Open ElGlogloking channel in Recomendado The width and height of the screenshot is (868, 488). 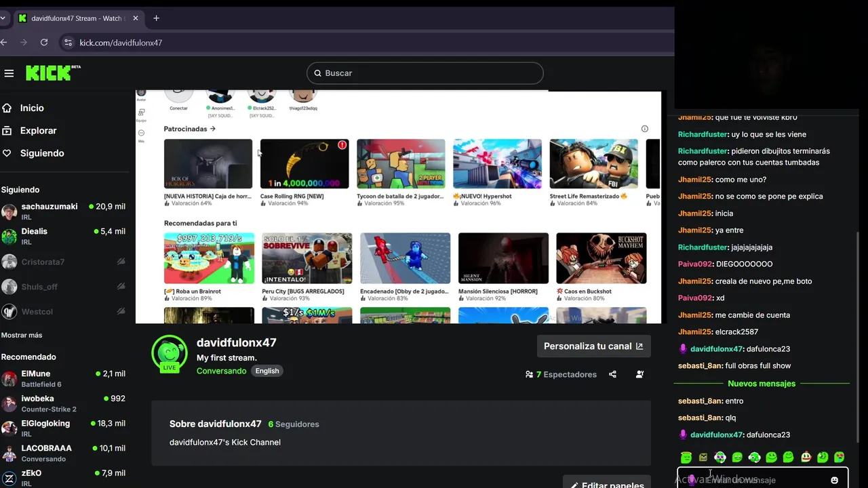[64, 428]
